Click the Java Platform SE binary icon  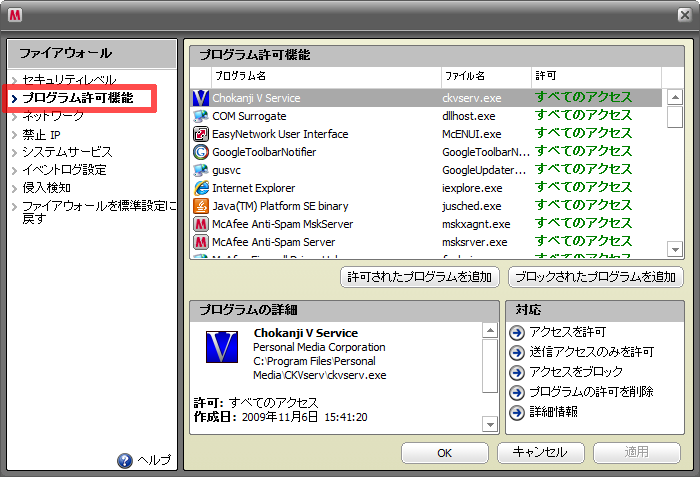click(x=201, y=206)
